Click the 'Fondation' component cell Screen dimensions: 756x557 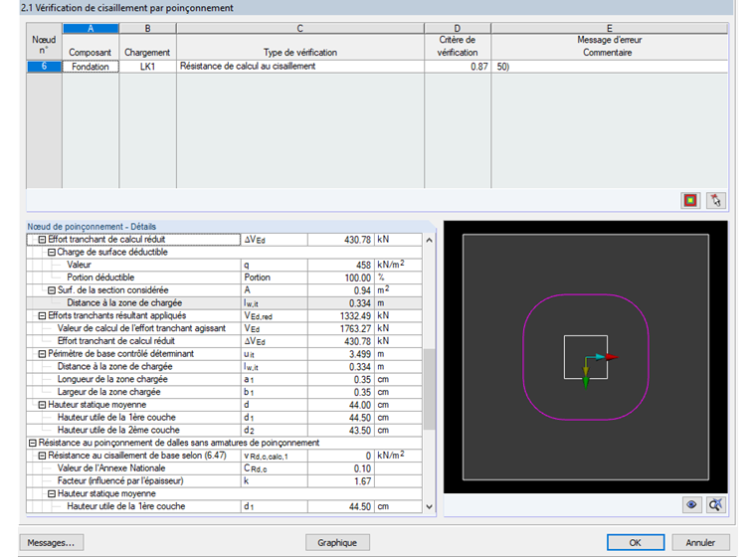[91, 67]
